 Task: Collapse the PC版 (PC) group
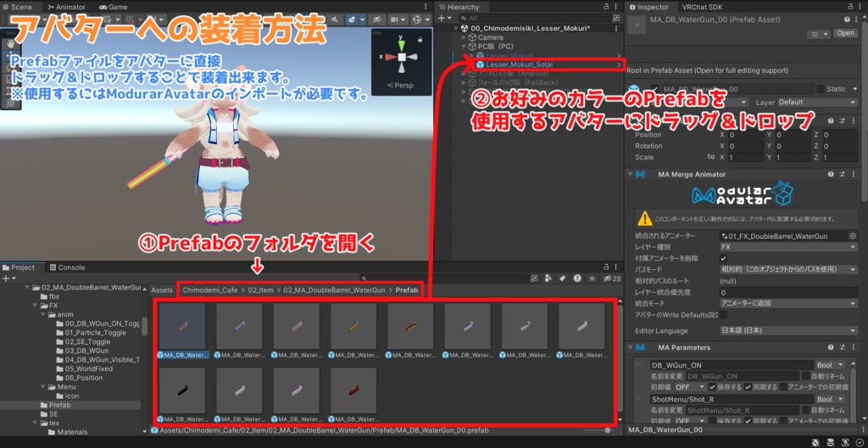[464, 46]
